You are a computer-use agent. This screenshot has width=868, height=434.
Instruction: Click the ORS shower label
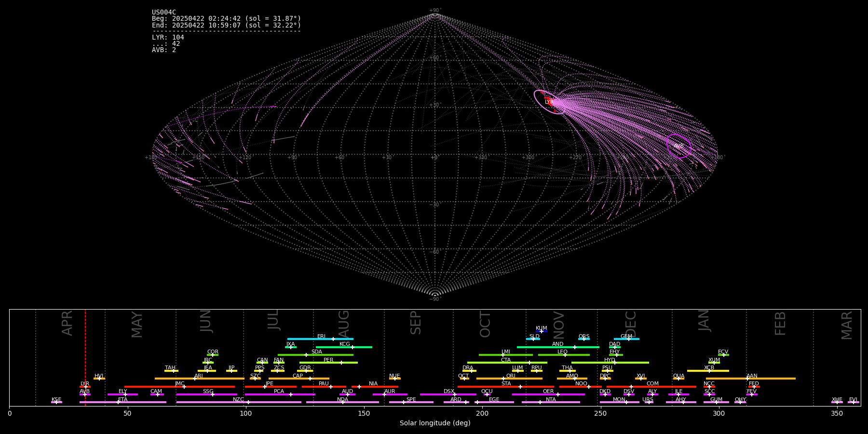pyautogui.click(x=583, y=337)
